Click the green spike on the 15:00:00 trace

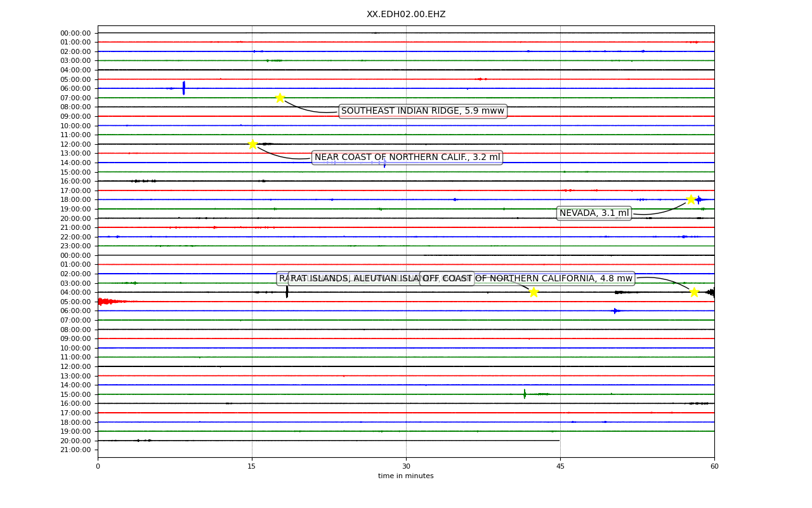click(x=525, y=394)
